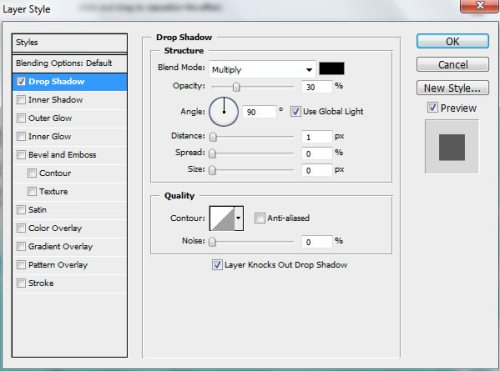The height and width of the screenshot is (371, 500).
Task: Click the Distance value input field
Action: pyautogui.click(x=317, y=137)
